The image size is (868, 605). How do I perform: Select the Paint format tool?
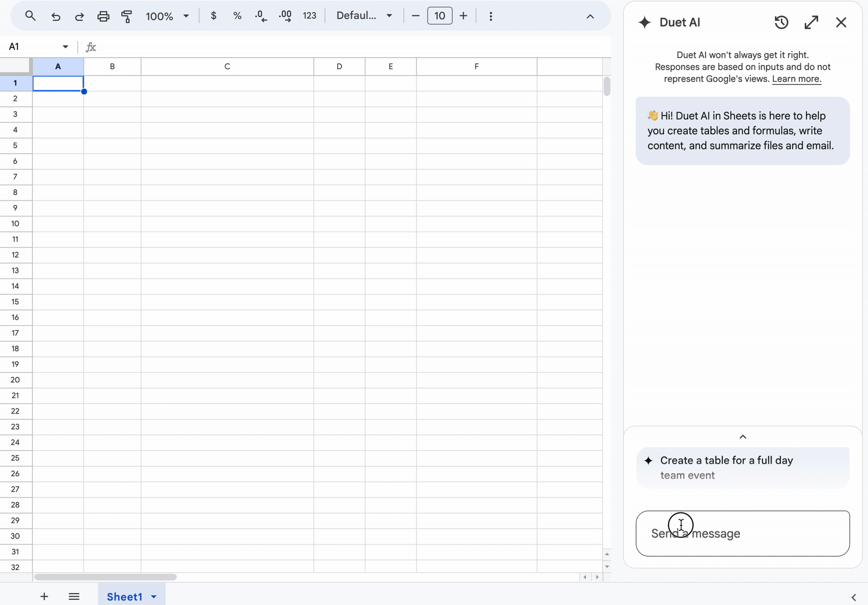click(127, 16)
